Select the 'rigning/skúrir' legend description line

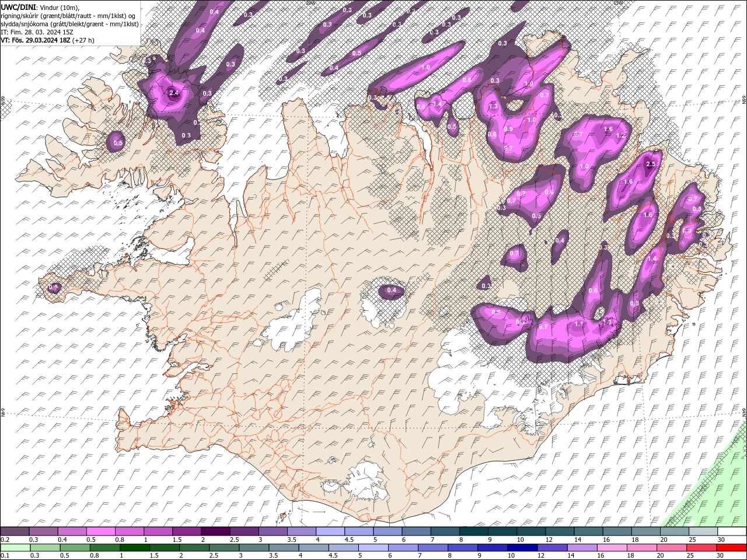[x=68, y=16]
